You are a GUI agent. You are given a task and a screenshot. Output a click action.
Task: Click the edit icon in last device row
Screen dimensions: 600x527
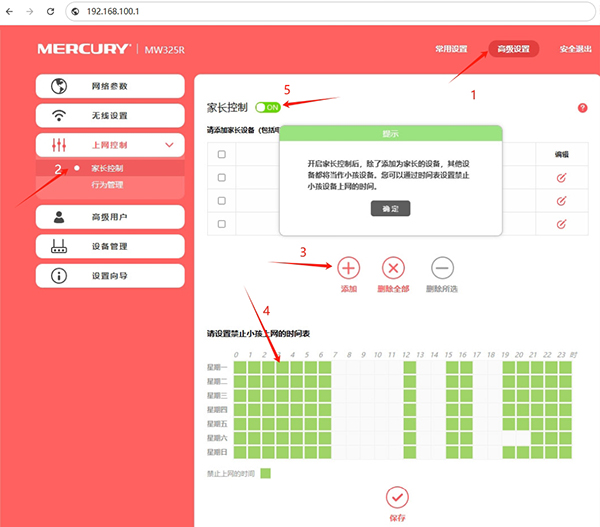point(561,222)
